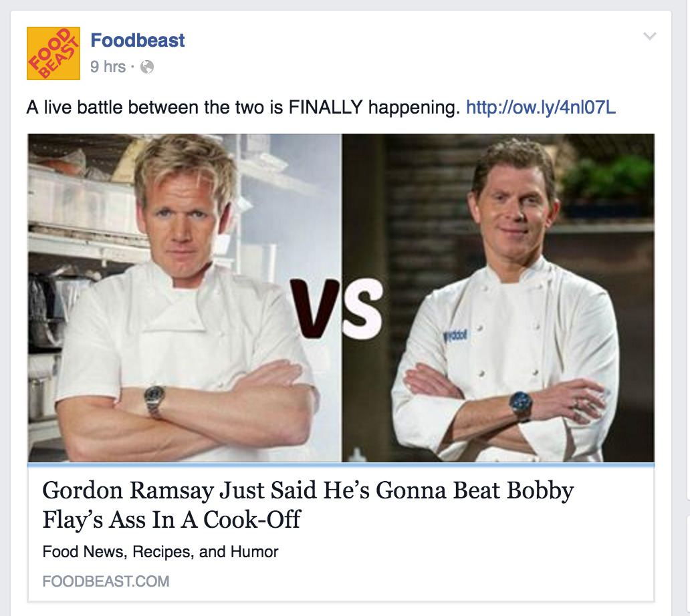Viewport: 690px width, 616px height.
Task: Expand the post options chevron menu
Action: coord(649,36)
